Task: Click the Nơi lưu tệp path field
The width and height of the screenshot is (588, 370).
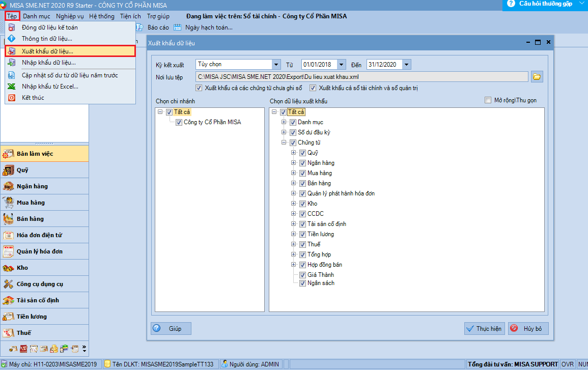Action: tap(362, 77)
